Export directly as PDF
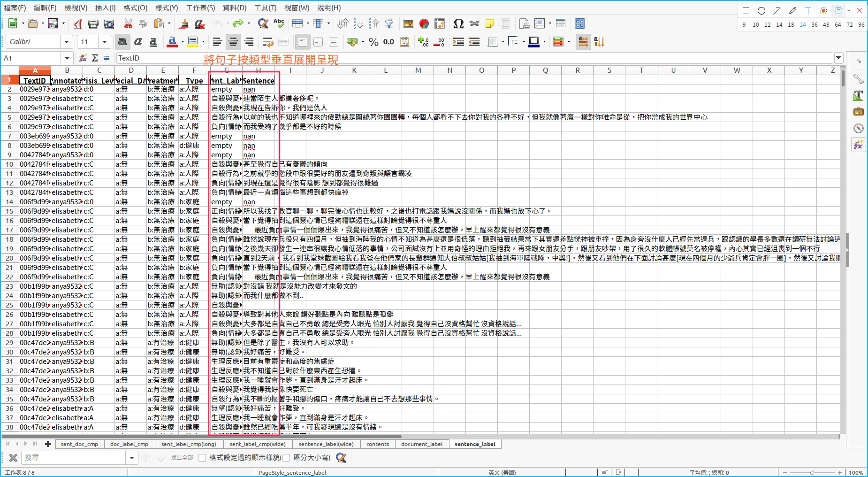The height and width of the screenshot is (477, 868). pyautogui.click(x=78, y=23)
